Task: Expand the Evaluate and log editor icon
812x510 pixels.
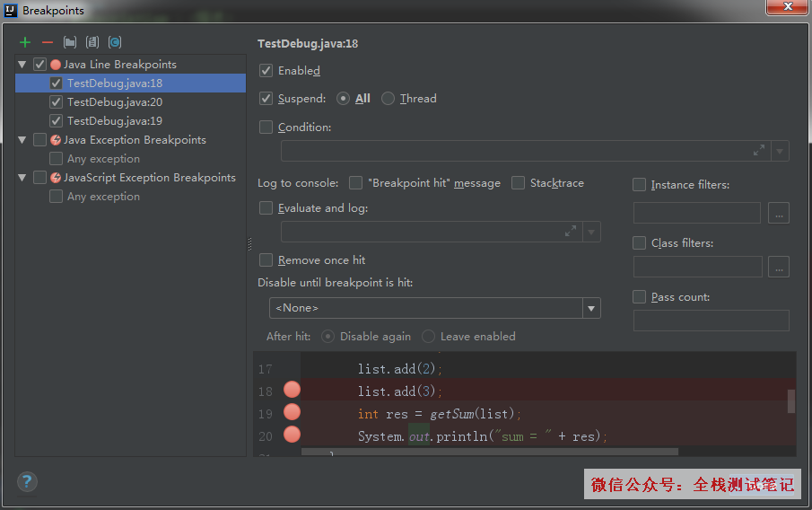Action: point(571,231)
